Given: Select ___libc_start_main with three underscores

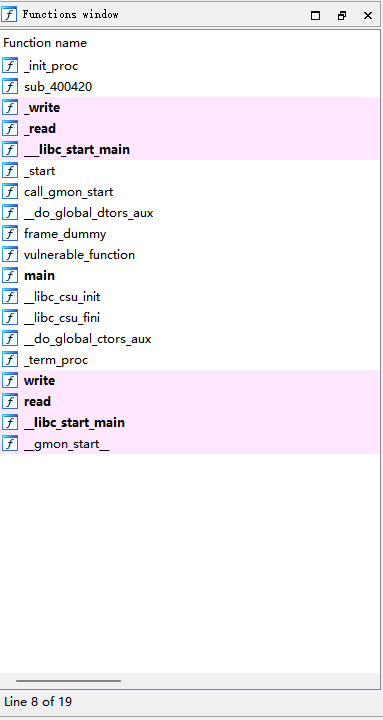Looking at the screenshot, I should point(77,150).
